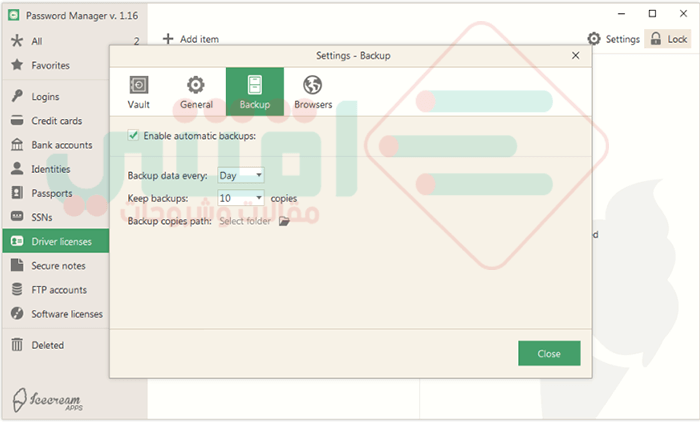Click the Add item plus icon
Viewport: 700px width, 422px height.
(x=168, y=39)
